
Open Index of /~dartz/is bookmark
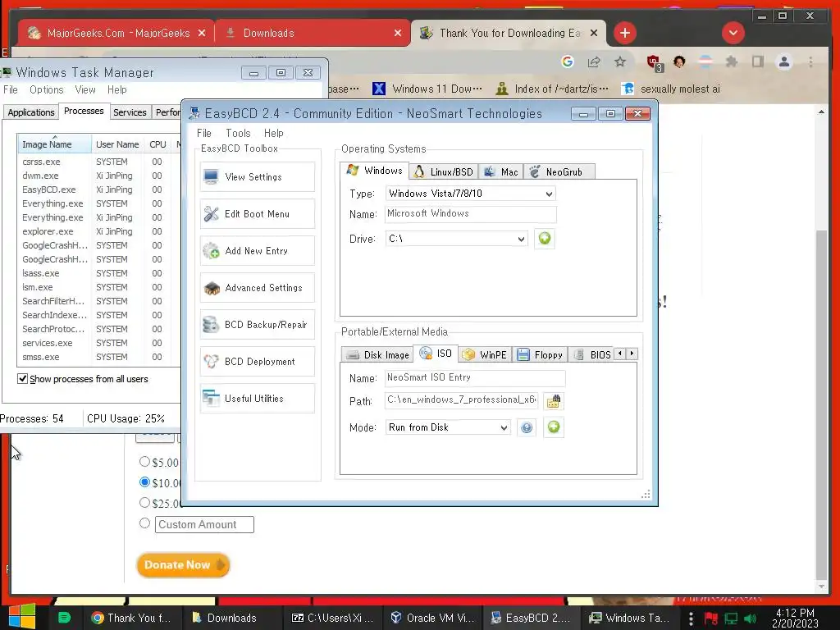pos(552,89)
